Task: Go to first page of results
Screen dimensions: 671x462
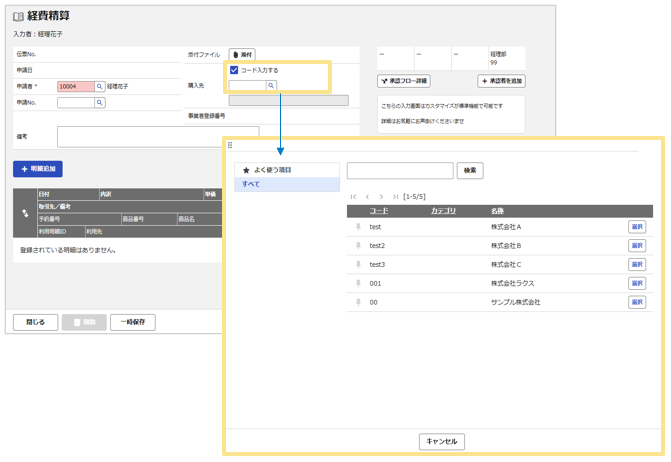Action: tap(353, 197)
